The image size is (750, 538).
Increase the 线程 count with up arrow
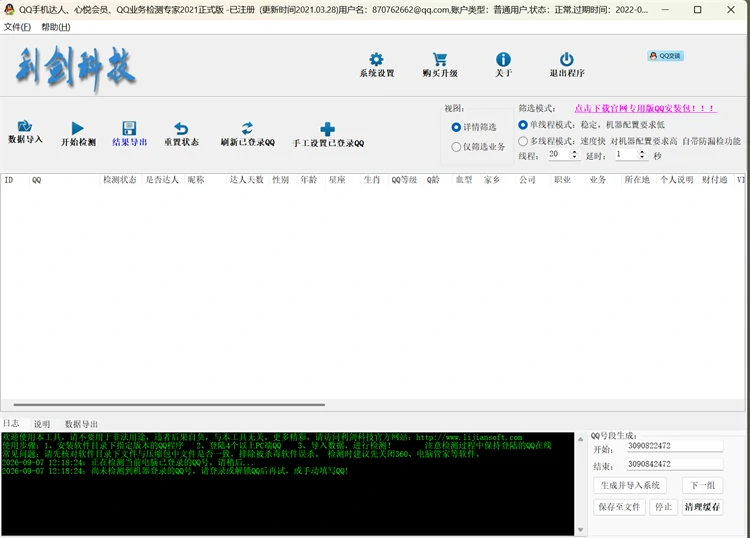coord(574,152)
